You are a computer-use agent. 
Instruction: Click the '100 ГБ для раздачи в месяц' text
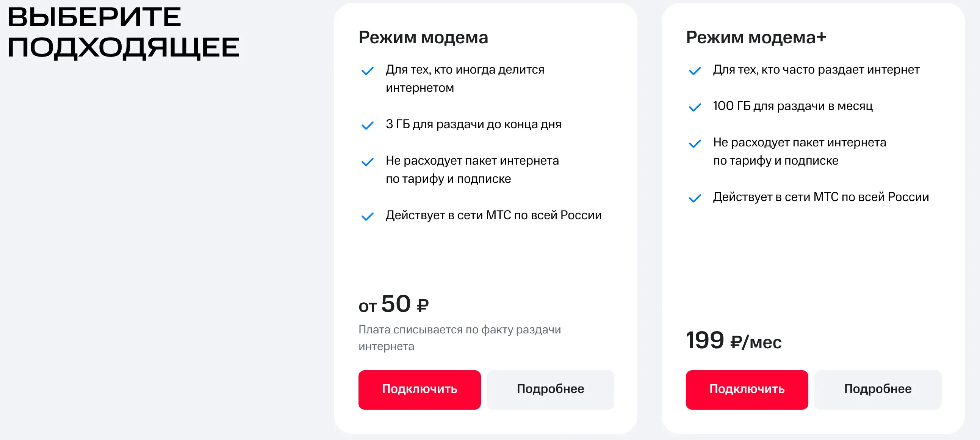pos(792,106)
